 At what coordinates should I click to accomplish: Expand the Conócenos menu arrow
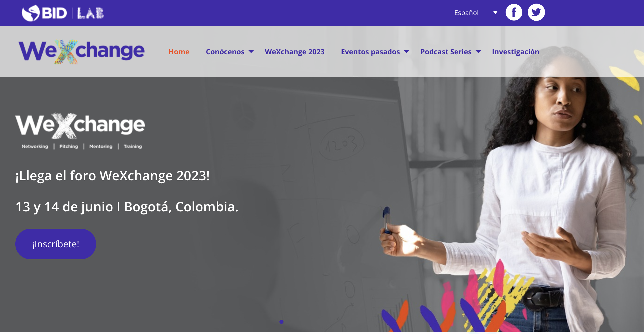point(251,52)
